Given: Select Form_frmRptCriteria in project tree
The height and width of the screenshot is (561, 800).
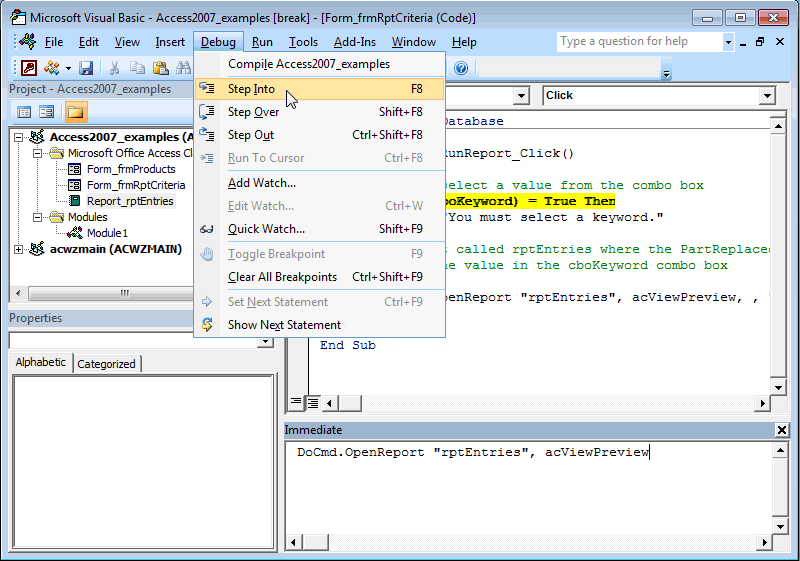Looking at the screenshot, I should 136,185.
